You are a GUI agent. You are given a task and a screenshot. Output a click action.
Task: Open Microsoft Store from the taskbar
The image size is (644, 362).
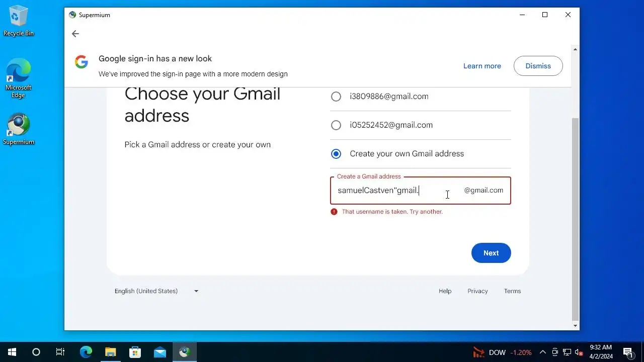click(x=135, y=352)
